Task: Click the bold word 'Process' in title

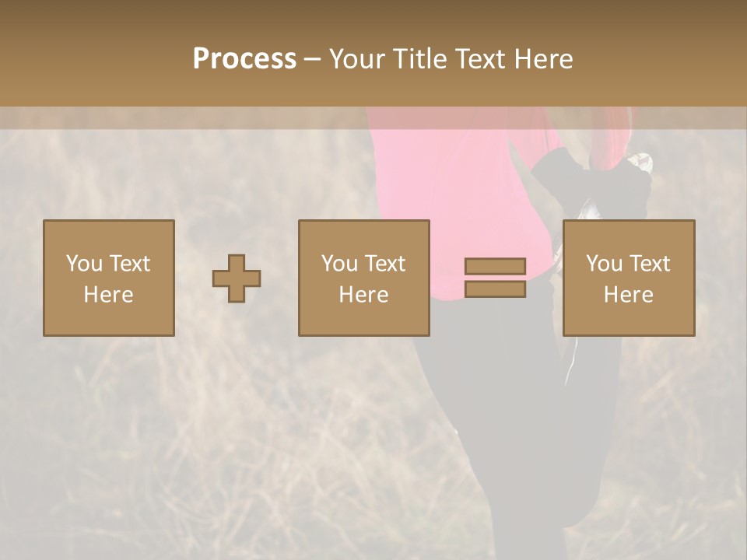Action: point(244,58)
